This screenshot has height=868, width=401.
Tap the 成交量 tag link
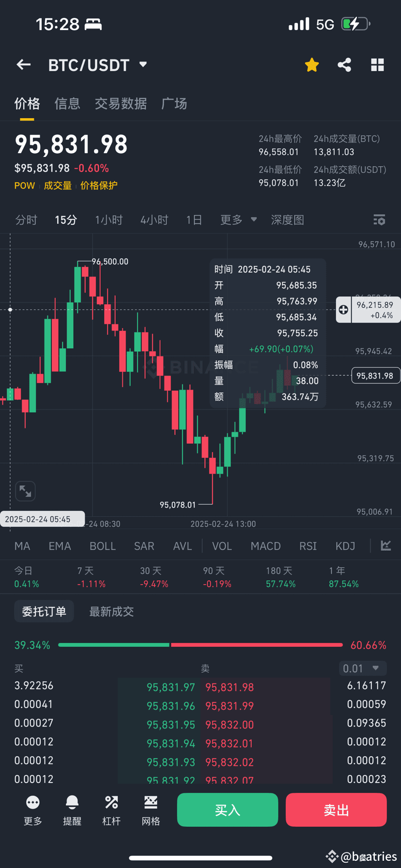click(58, 186)
